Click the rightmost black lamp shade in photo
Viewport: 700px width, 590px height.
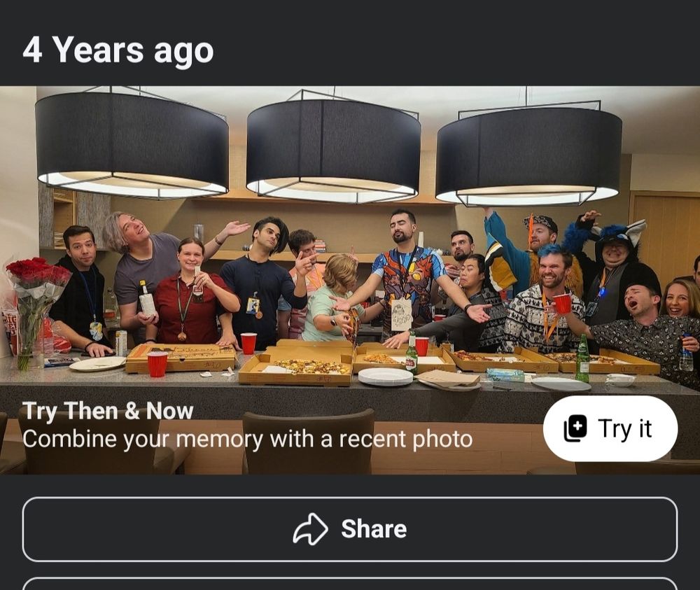pos(528,155)
